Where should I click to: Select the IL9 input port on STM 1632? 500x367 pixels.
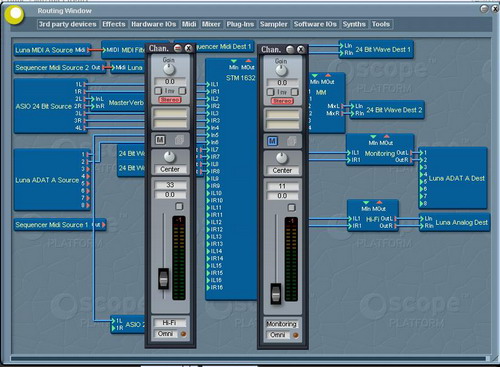pyautogui.click(x=208, y=179)
